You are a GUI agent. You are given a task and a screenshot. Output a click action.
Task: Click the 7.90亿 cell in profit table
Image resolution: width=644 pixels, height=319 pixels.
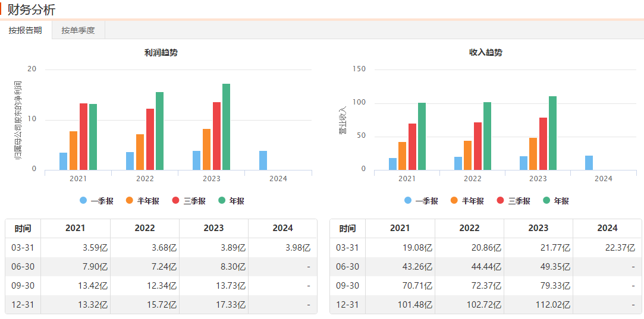[76, 267]
